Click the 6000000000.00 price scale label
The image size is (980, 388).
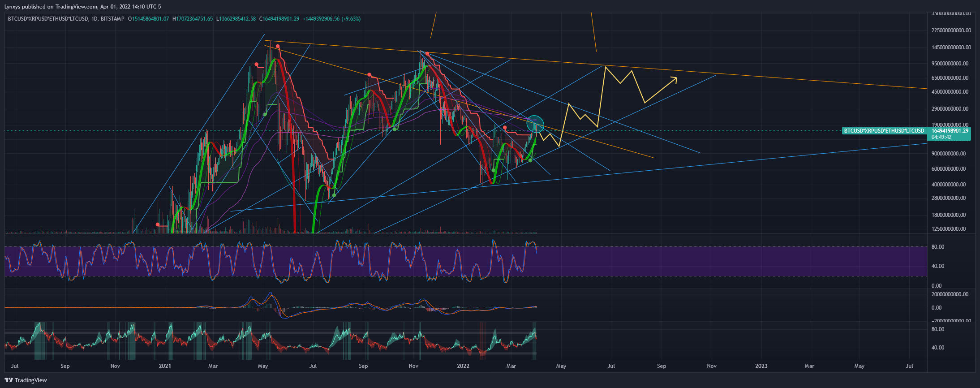(x=949, y=169)
